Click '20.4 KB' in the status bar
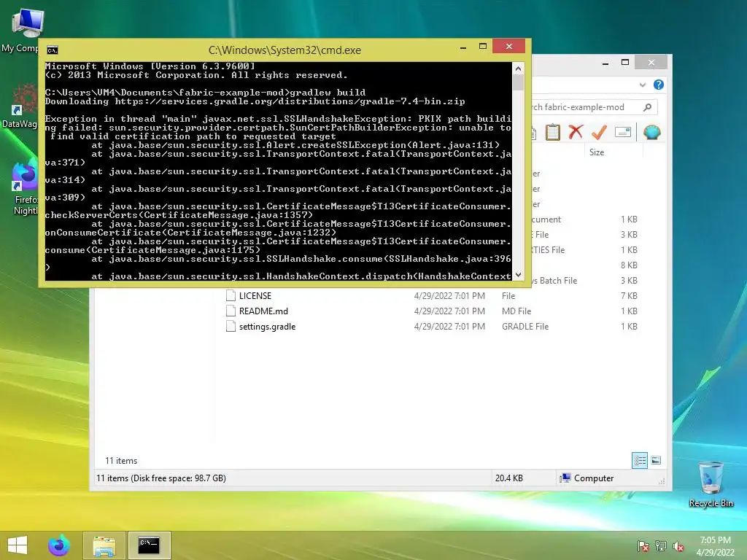The image size is (747, 560). [508, 478]
